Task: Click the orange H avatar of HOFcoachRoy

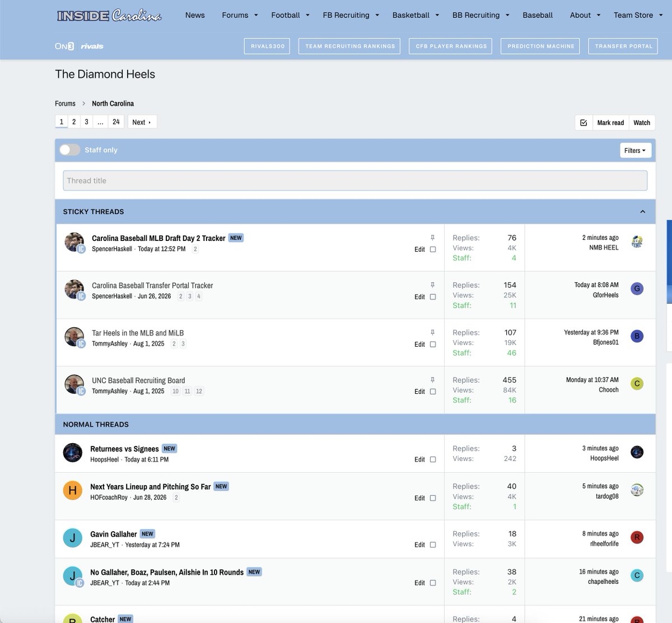Action: [x=73, y=491]
